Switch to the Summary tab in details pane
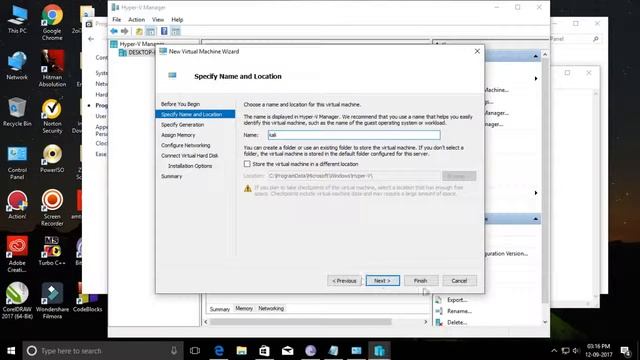This screenshot has height=360, width=640. 220,309
